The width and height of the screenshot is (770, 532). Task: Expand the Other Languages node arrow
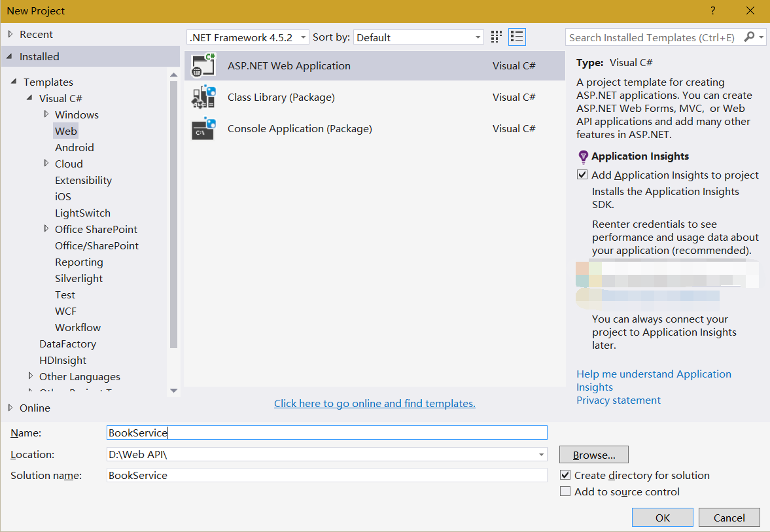tap(31, 376)
